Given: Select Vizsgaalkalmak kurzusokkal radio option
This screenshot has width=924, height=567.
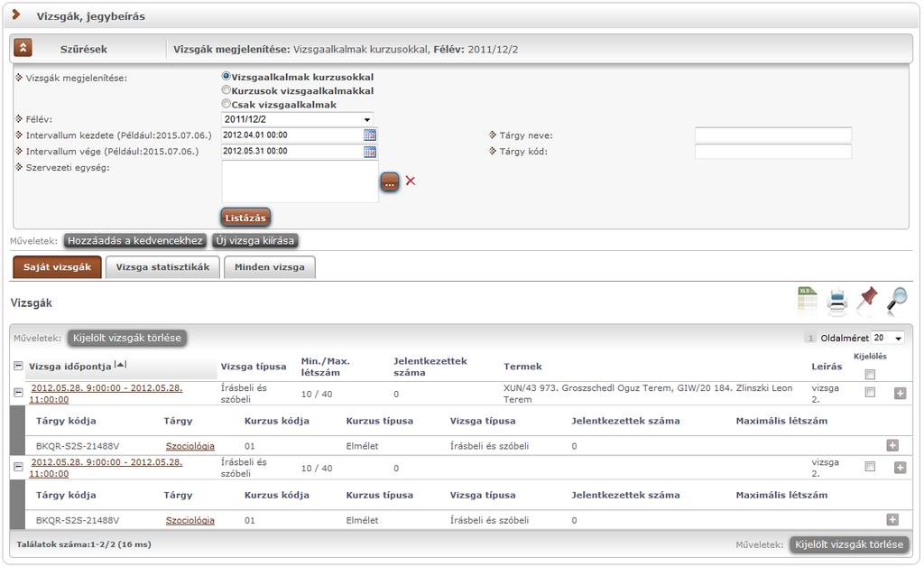Looking at the screenshot, I should pyautogui.click(x=226, y=76).
